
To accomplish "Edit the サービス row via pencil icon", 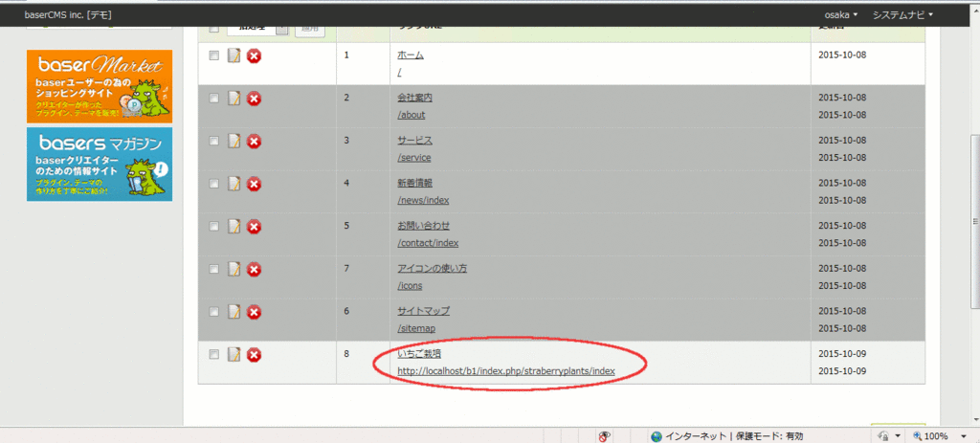I will (234, 142).
